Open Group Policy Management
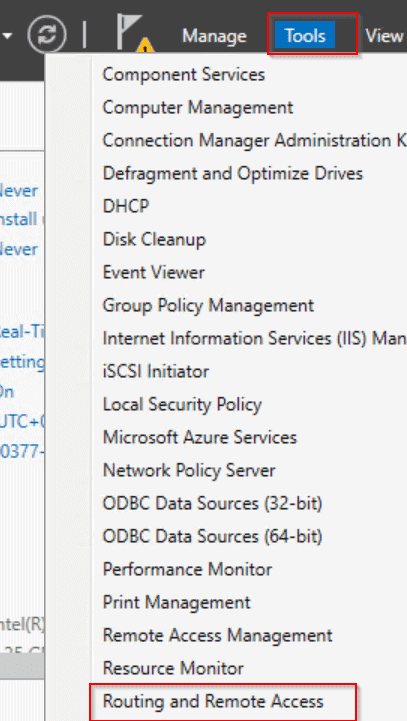Screen dimensions: 407x721 click(x=208, y=305)
